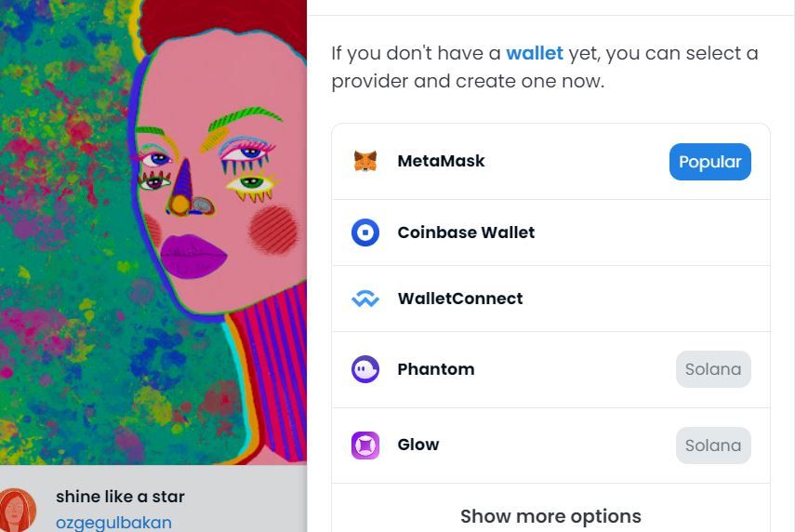Open the colorful face artwork image
The width and height of the screenshot is (795, 532).
click(x=153, y=233)
